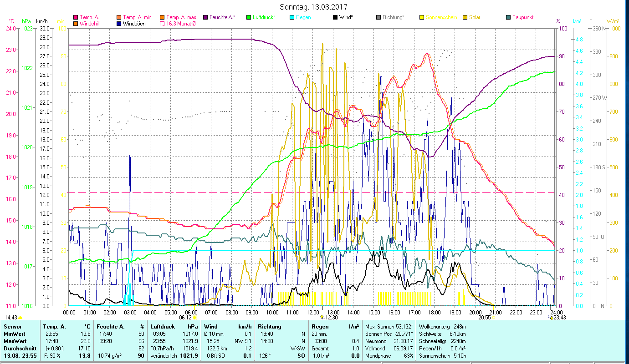Click the purple Feuchte A. legend square
Screen dimensions: 629x364
click(x=205, y=17)
